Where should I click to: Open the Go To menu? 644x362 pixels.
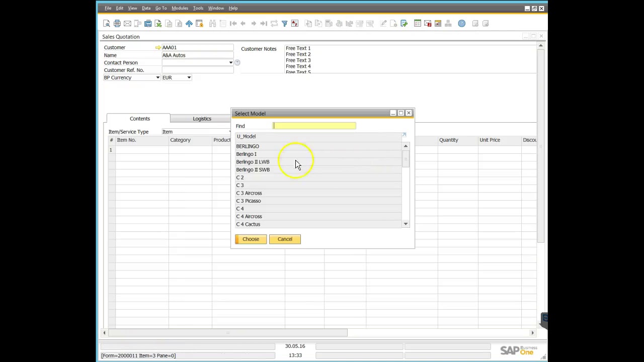point(161,8)
